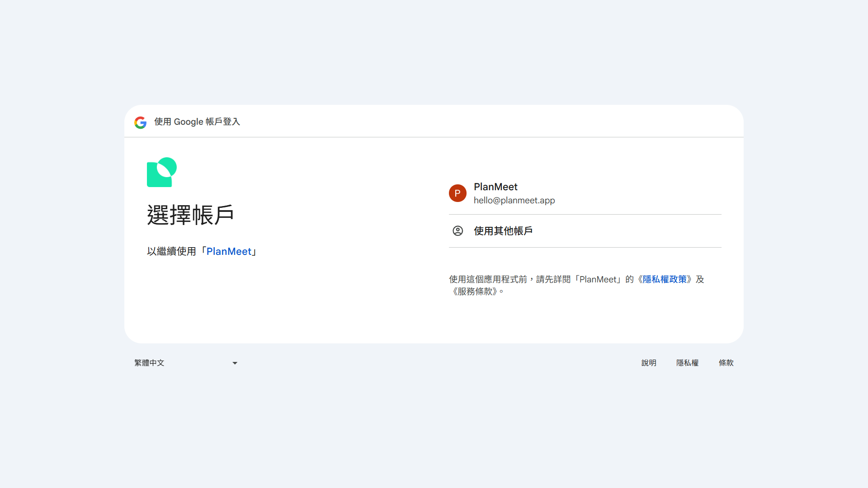Click the blue PlanMeet link
Image resolution: width=868 pixels, height=488 pixels.
point(229,251)
